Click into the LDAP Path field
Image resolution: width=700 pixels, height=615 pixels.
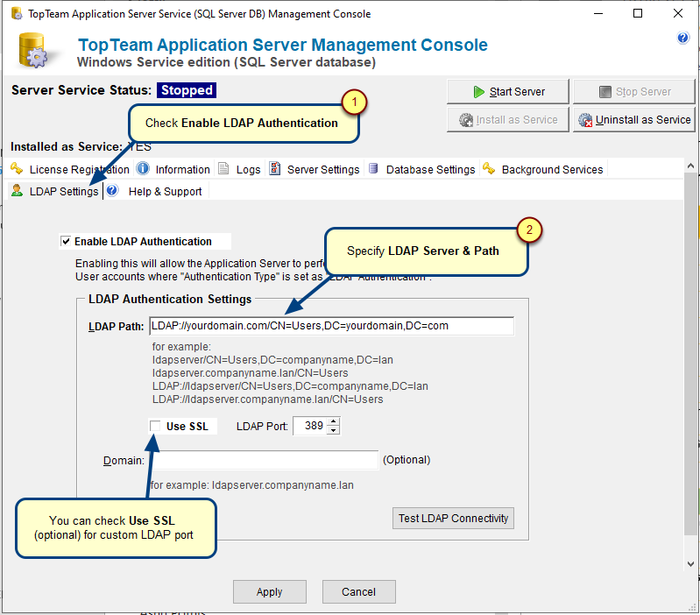tap(332, 326)
